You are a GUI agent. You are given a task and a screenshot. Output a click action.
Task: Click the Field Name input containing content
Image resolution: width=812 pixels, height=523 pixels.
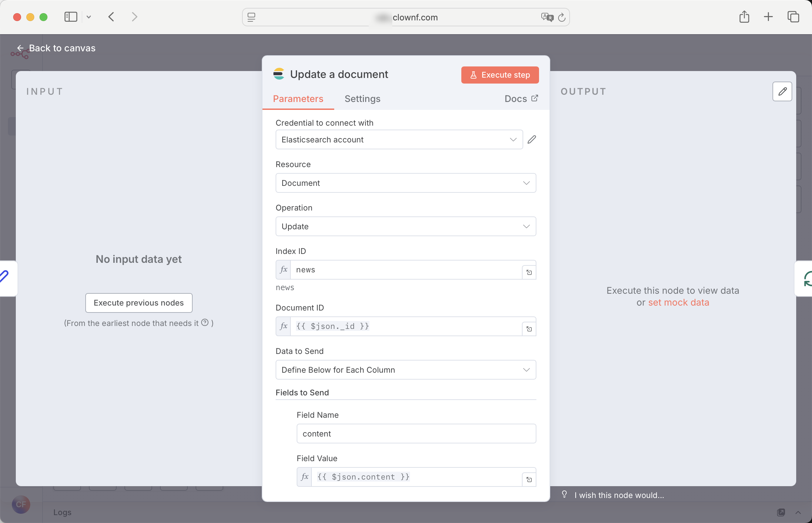click(416, 434)
